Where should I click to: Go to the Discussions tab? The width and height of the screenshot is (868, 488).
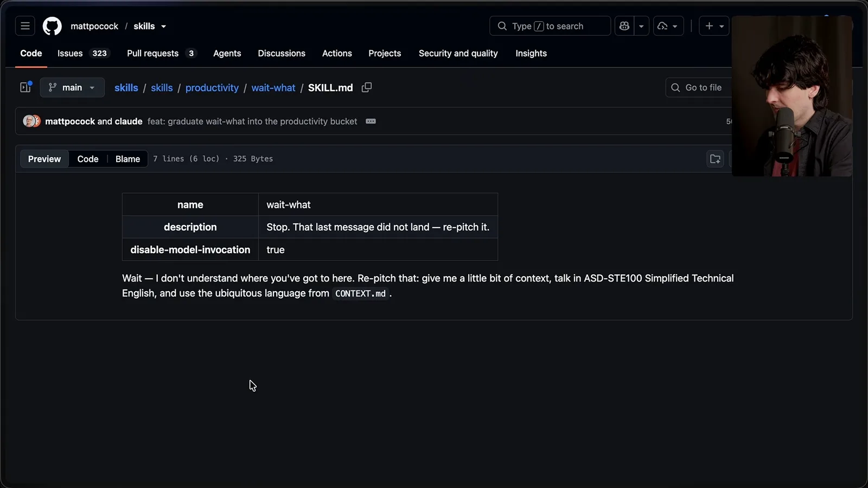(x=282, y=53)
